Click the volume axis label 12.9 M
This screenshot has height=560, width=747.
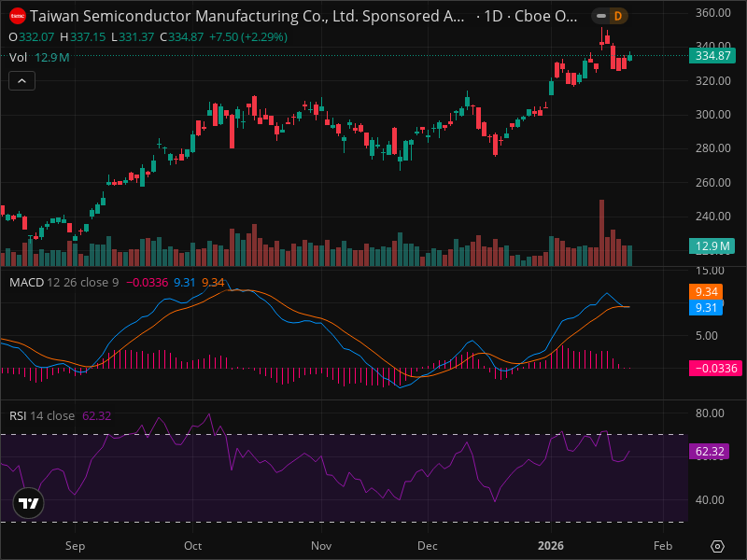coord(712,245)
